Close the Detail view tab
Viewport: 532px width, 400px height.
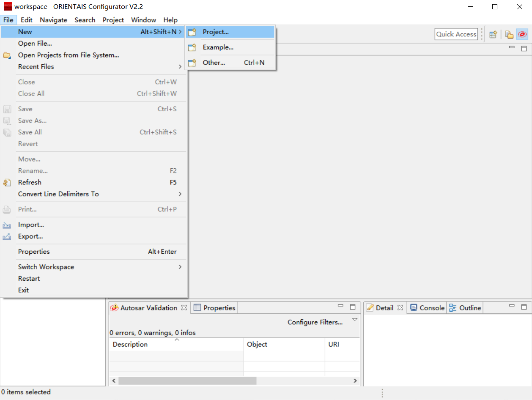(x=400, y=308)
